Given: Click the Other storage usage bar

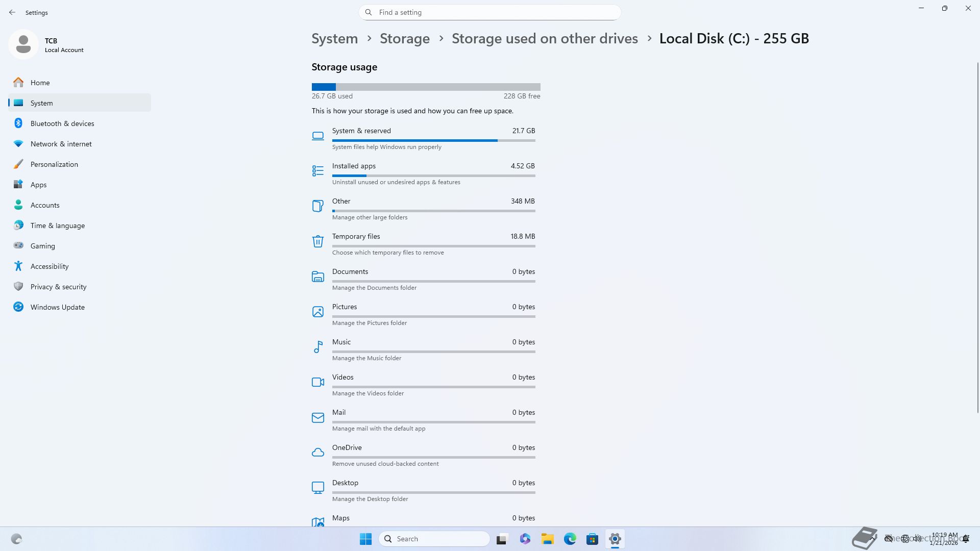Looking at the screenshot, I should (433, 211).
